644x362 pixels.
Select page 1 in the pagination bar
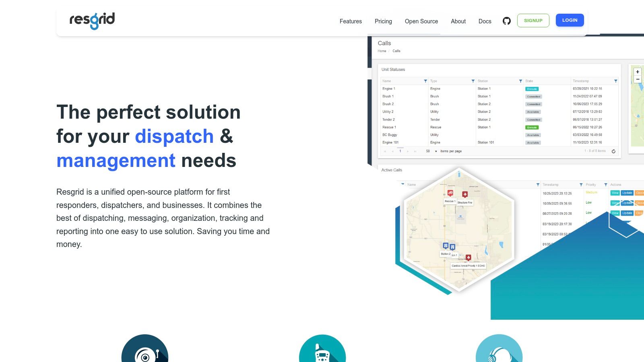400,151
